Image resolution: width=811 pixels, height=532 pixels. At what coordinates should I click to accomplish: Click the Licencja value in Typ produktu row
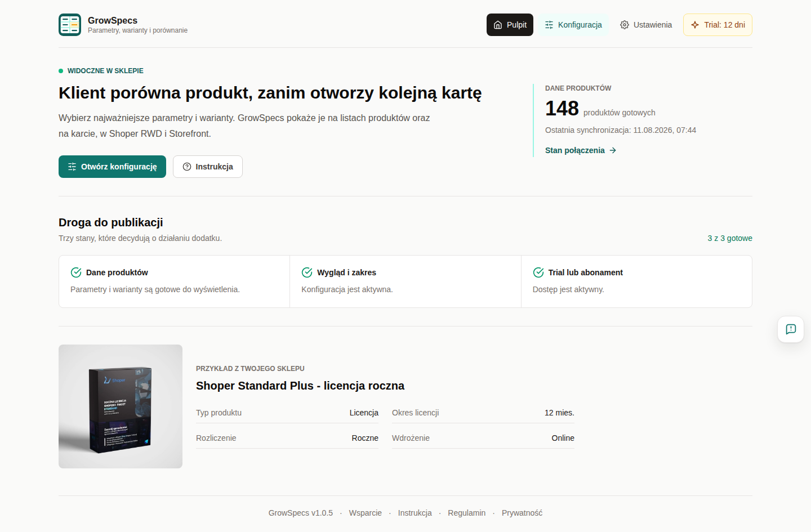pyautogui.click(x=364, y=413)
